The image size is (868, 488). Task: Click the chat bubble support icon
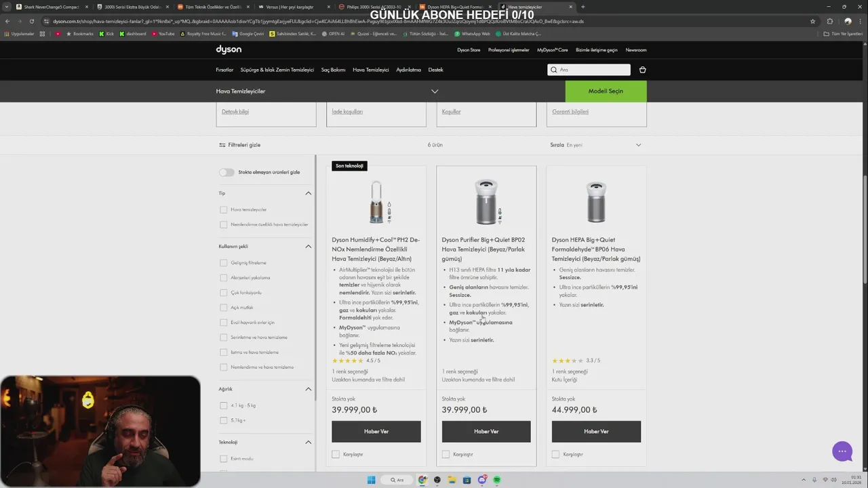[842, 451]
